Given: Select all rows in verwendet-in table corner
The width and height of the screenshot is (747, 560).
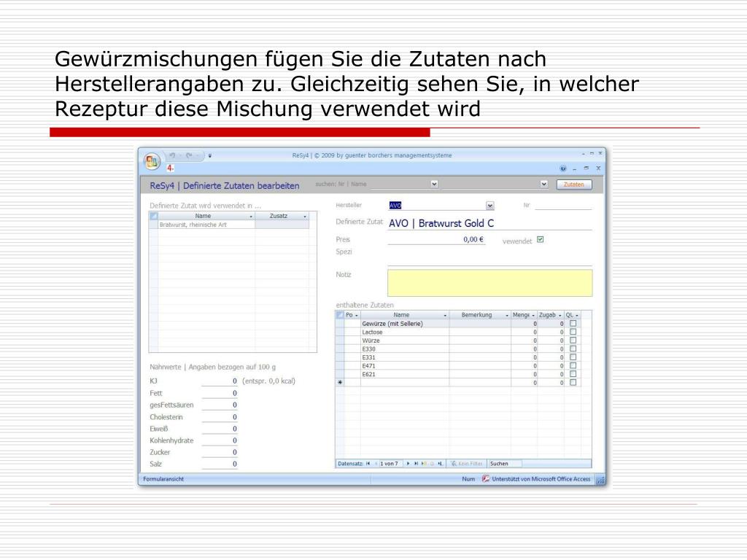Looking at the screenshot, I should tap(153, 216).
